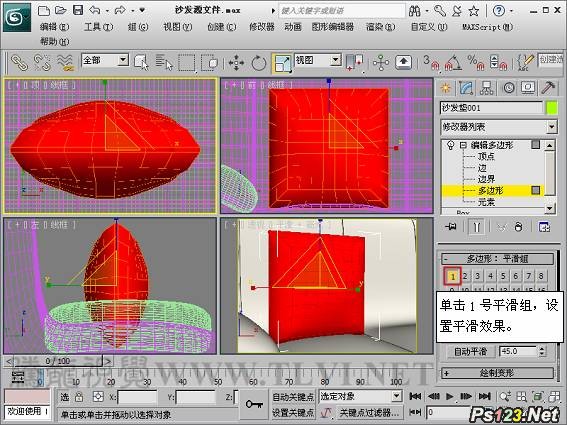Screen dimensions: 567x425
Task: Click the green object color swatch
Action: 551,108
